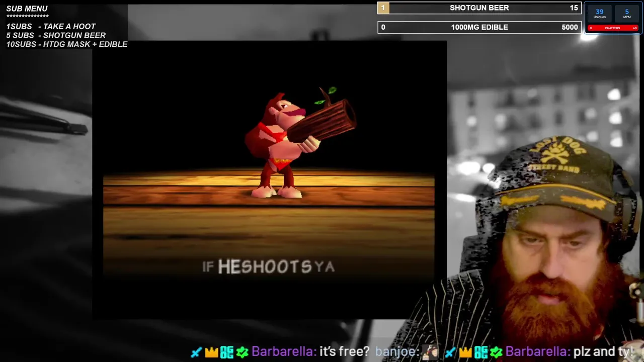Click the "plz and ty!" chat message text
The width and height of the screenshot is (644, 362).
(603, 352)
